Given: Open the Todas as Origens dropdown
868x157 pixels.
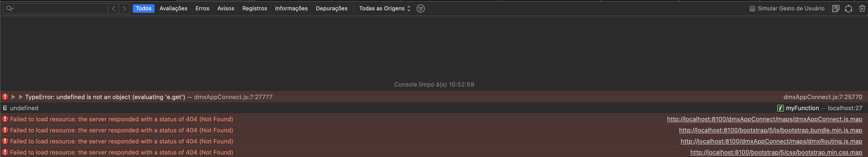Looking at the screenshot, I should (385, 9).
